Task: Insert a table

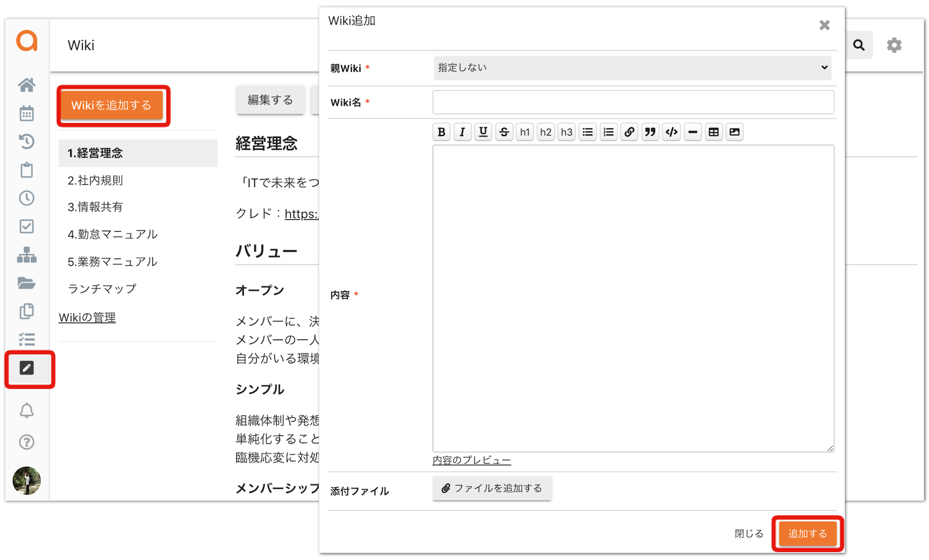Action: coord(714,132)
